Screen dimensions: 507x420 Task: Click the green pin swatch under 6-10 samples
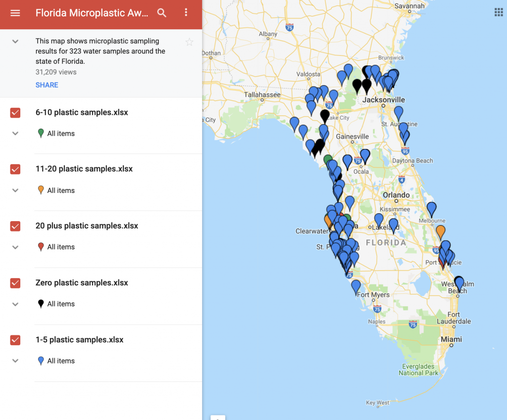coord(41,133)
